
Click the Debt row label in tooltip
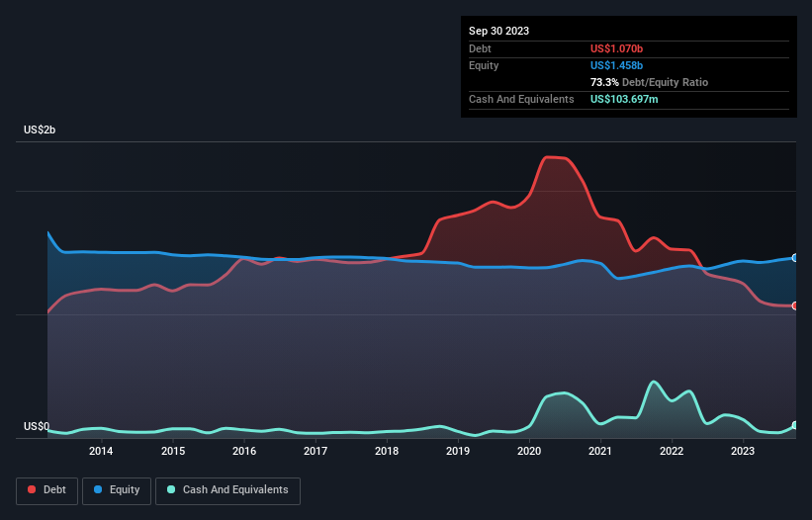pyautogui.click(x=480, y=48)
